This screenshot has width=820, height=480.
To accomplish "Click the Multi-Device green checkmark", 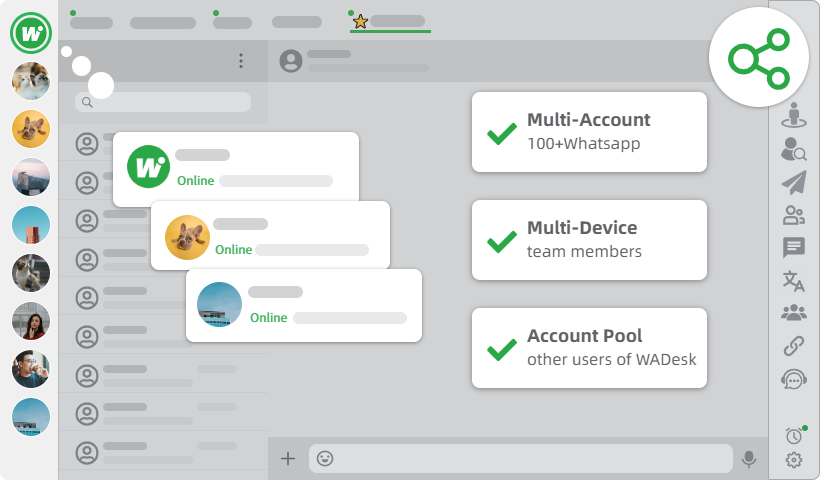I will (501, 241).
